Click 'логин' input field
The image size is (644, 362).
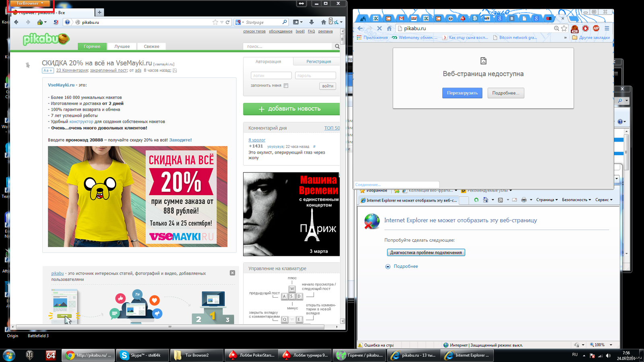(x=271, y=76)
